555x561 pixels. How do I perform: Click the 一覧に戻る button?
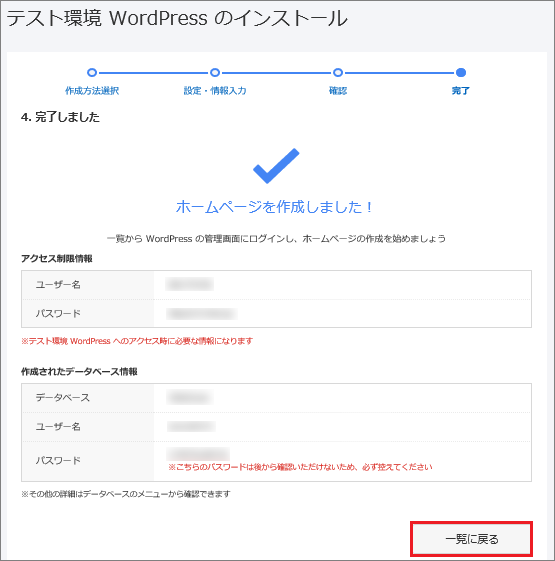471,539
